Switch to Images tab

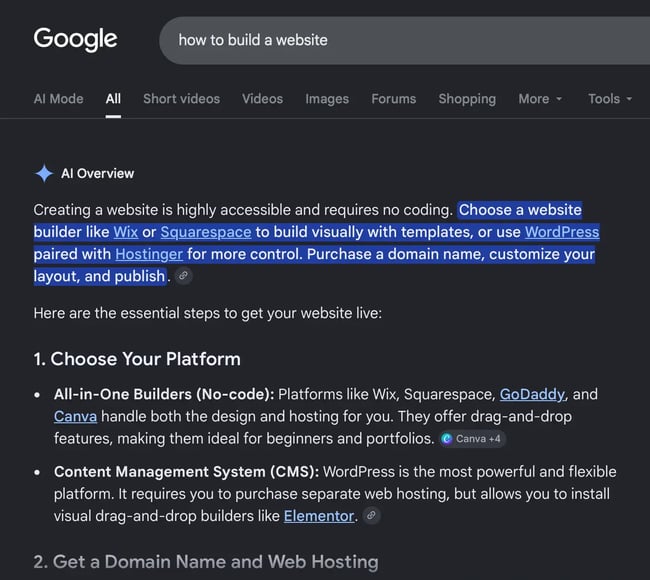[327, 99]
